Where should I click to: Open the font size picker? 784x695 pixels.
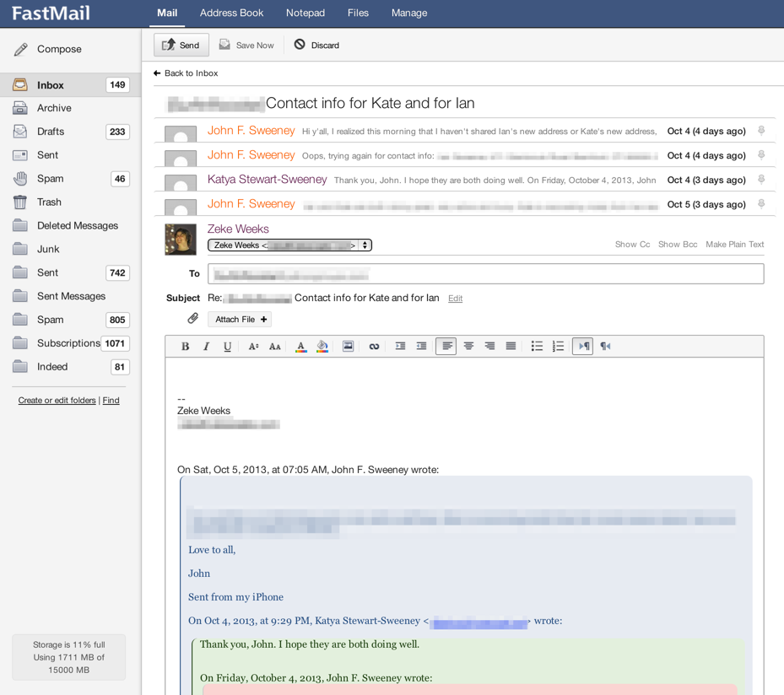tap(253, 347)
